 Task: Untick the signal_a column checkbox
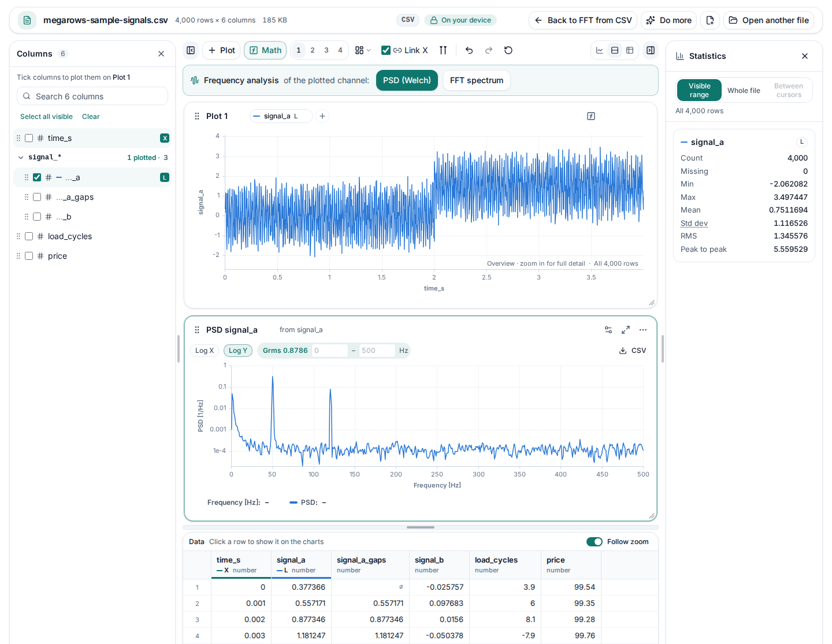tap(37, 177)
